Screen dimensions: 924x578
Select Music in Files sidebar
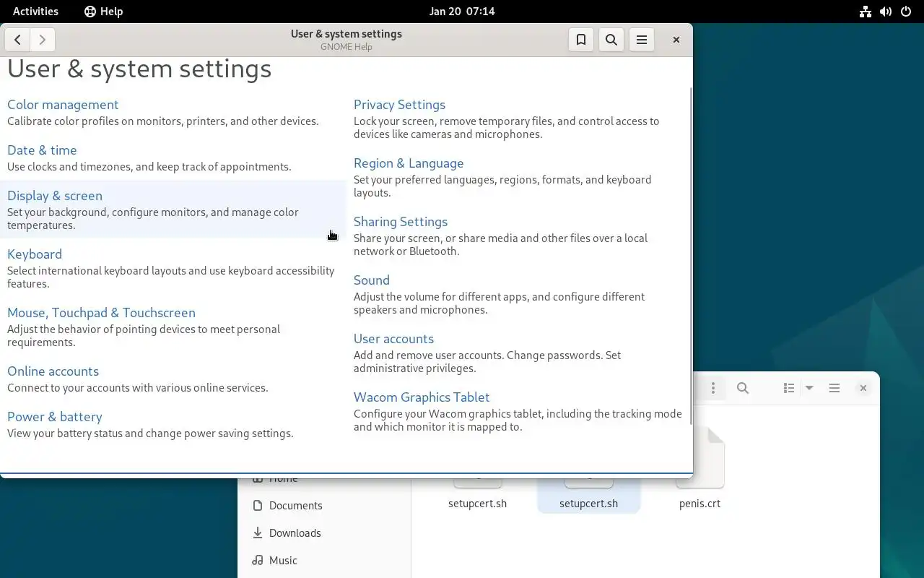click(x=325, y=561)
